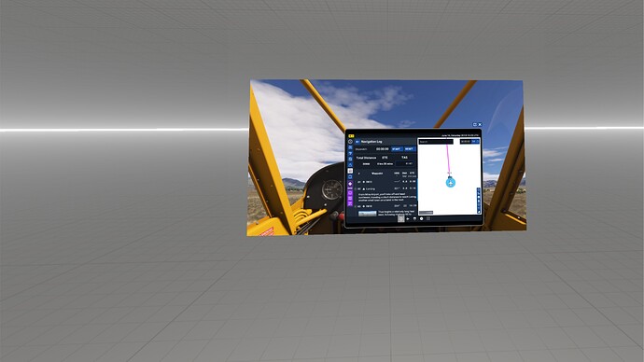Select the Landing waypoint row
Screen dimensions: 644x362
click(x=385, y=188)
